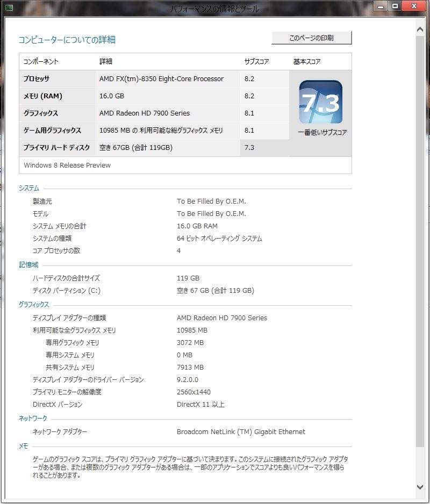Screen dimensions: 430x504
Task: Click the システム section heading
Action: pos(29,188)
